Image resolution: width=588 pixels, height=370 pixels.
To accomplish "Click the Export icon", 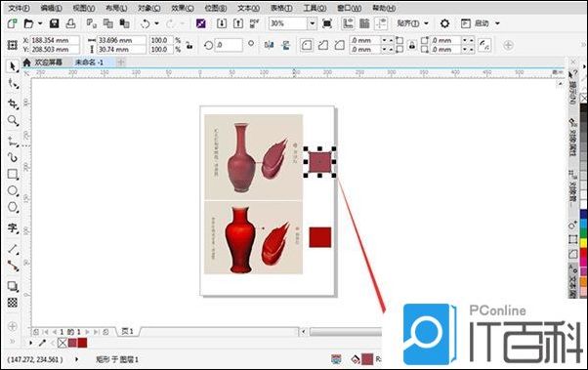I will point(238,23).
